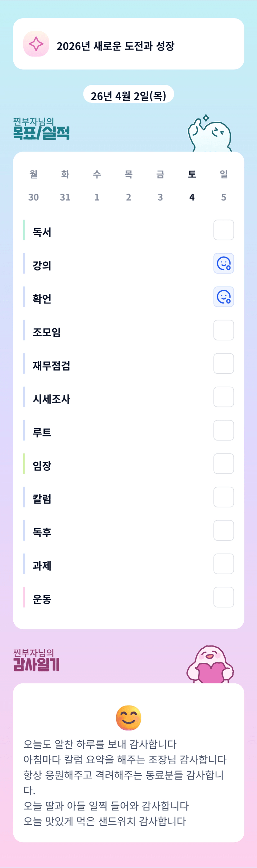This screenshot has width=257, height=868.
Task: Check the 독서 checkbox
Action: [x=224, y=230]
